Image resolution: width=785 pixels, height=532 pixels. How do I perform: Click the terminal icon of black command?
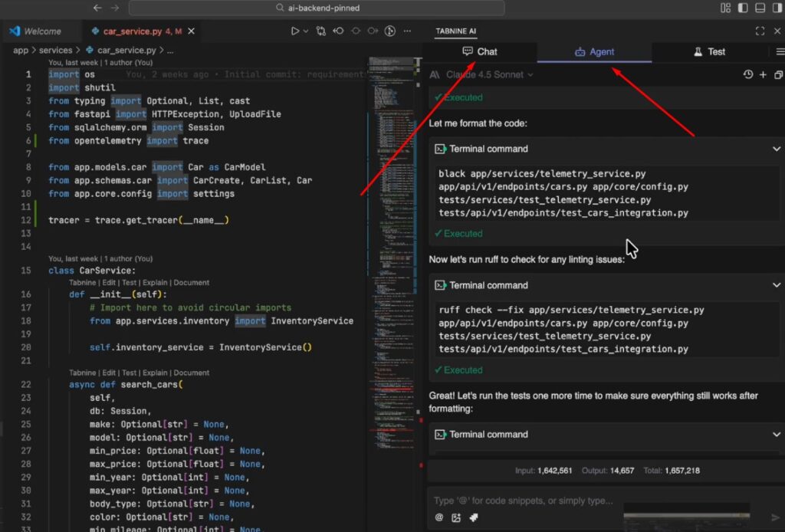coord(440,149)
